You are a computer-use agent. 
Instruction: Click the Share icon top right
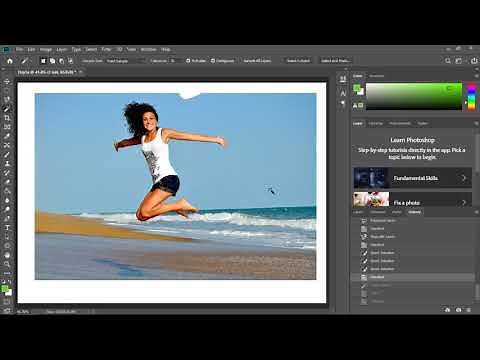pos(474,61)
